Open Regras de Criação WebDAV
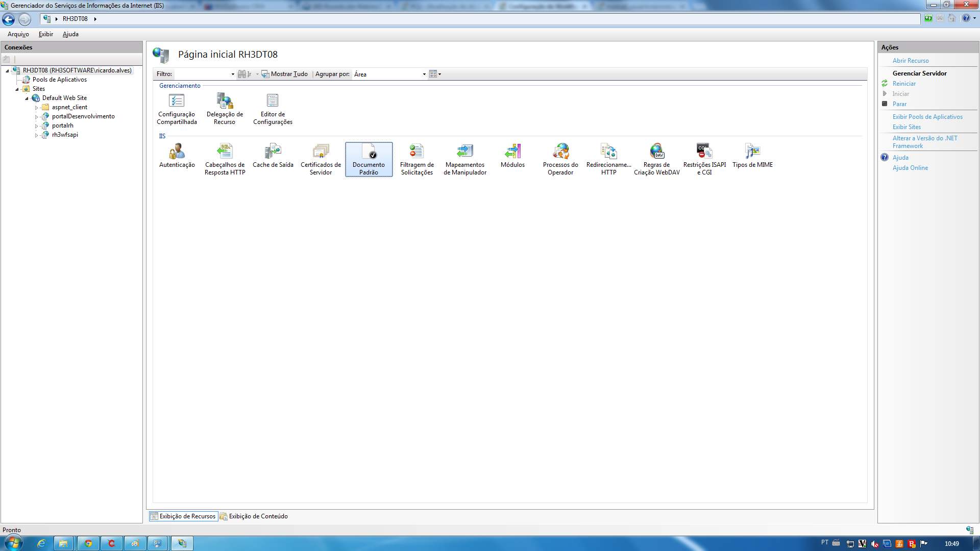The image size is (980, 551). (x=656, y=160)
